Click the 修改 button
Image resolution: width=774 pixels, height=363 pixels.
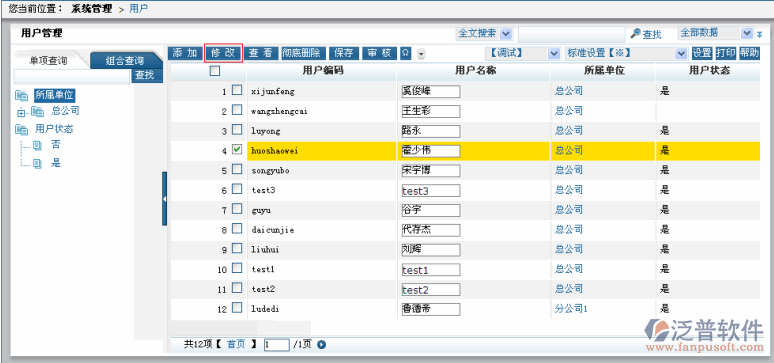223,53
